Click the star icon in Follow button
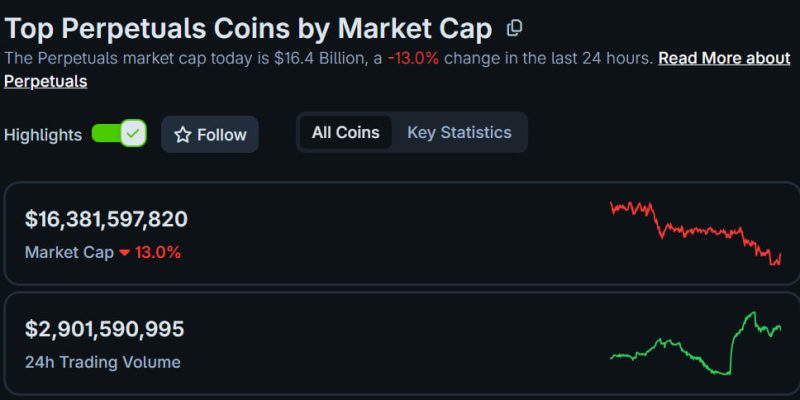Screen dimensions: 800x400 (x=182, y=135)
